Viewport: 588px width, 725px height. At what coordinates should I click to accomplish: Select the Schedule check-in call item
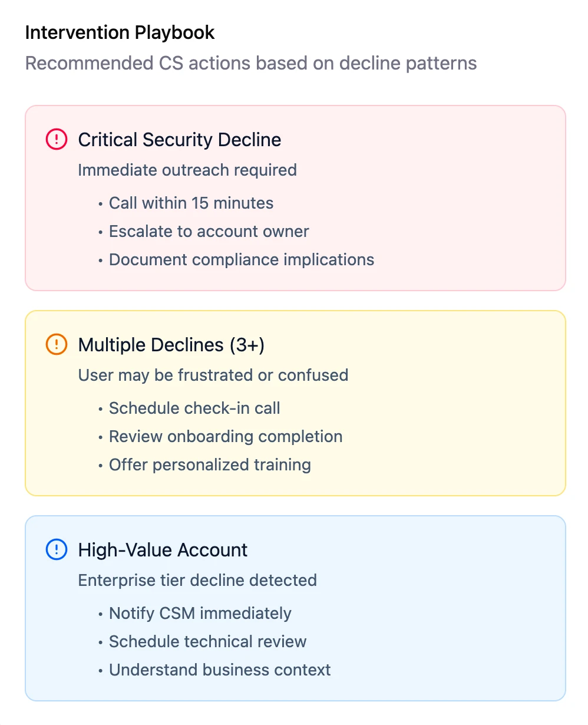point(194,408)
